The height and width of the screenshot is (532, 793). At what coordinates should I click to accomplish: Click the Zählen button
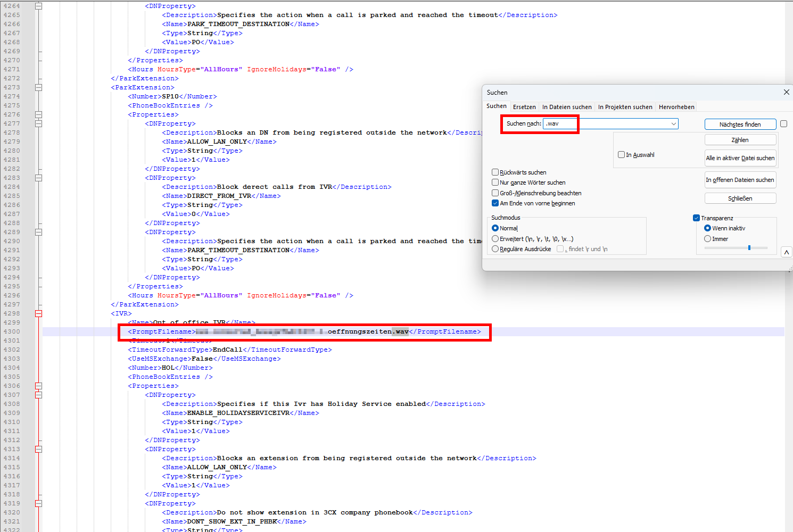coord(740,140)
